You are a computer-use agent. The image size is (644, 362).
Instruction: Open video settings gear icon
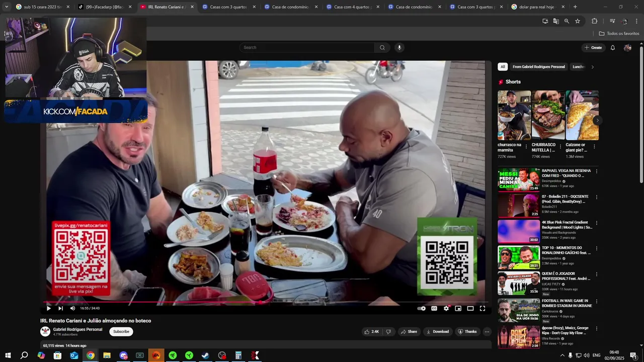pyautogui.click(x=446, y=308)
